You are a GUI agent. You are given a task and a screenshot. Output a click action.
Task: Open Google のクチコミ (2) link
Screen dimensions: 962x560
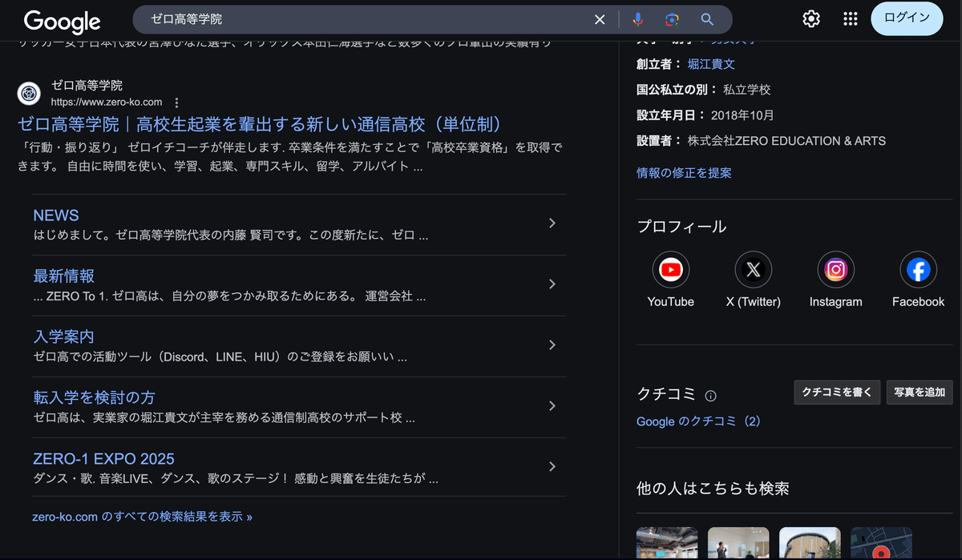point(698,421)
